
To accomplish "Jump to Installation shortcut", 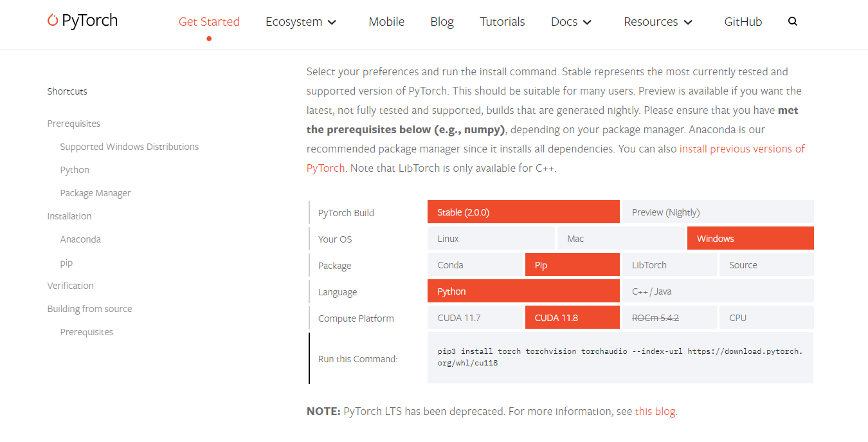I will (69, 216).
